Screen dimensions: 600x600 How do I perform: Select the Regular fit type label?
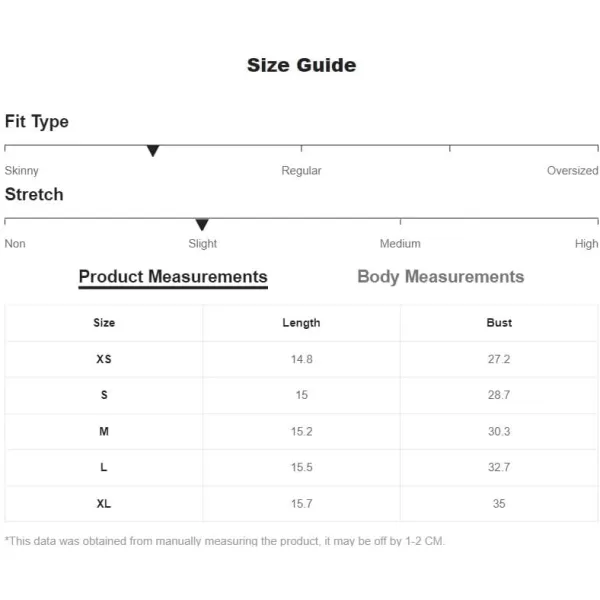point(301,171)
